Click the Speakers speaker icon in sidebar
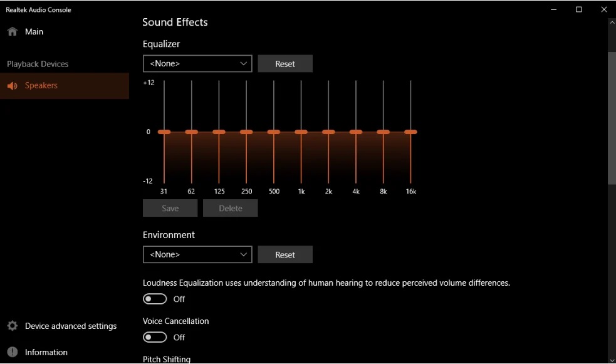The height and width of the screenshot is (364, 616). click(13, 86)
